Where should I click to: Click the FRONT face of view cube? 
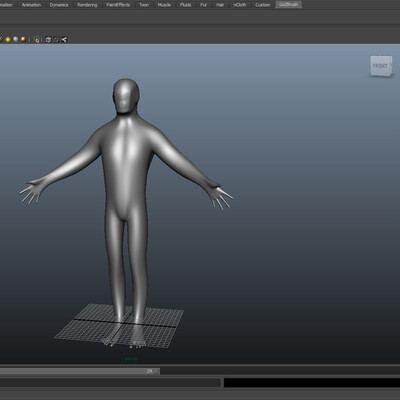pos(380,66)
